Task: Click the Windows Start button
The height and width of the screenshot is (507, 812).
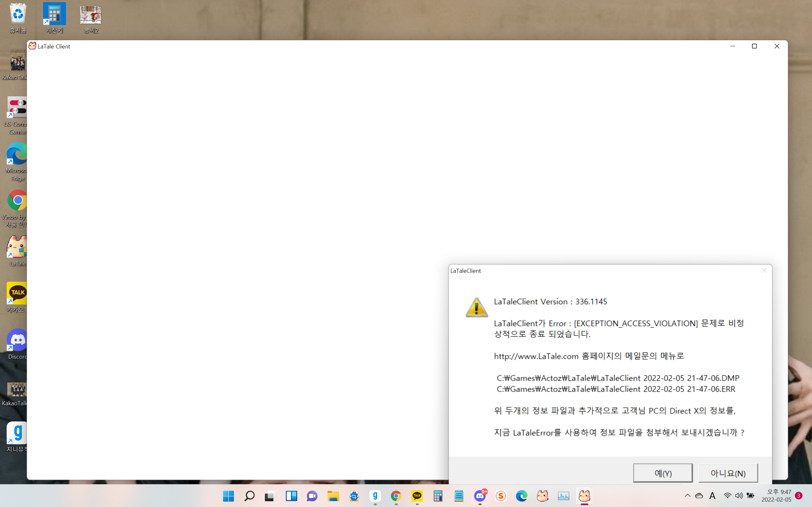Action: pos(228,496)
